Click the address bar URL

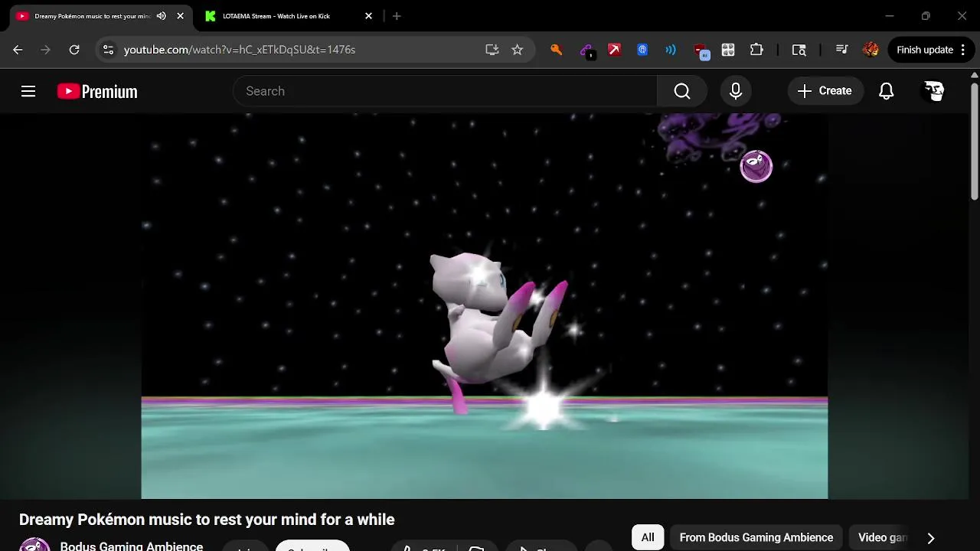(240, 50)
